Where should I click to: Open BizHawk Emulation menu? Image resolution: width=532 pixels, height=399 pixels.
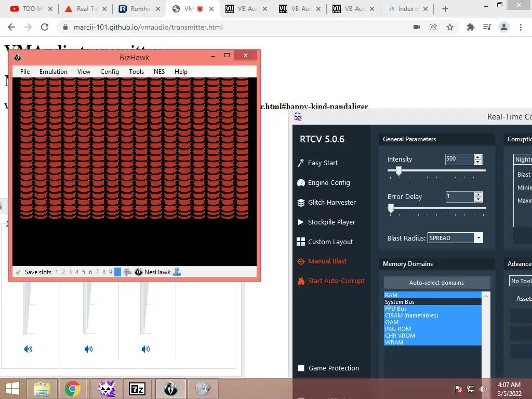coord(54,72)
